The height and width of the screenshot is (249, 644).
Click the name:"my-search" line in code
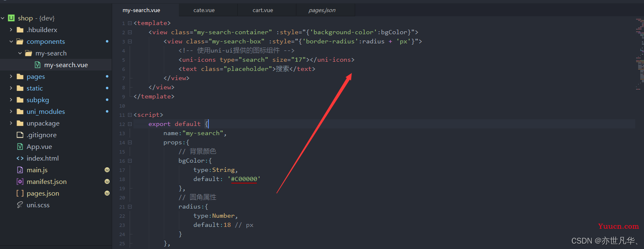(x=195, y=133)
